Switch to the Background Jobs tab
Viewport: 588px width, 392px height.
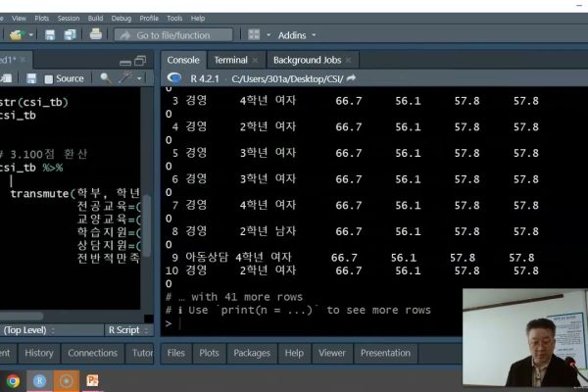click(308, 60)
